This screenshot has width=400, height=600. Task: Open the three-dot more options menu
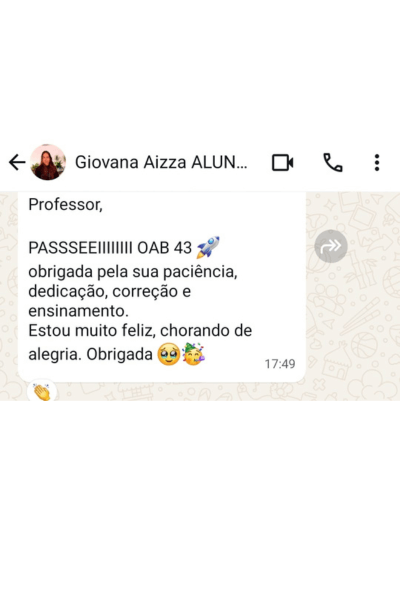point(377,163)
